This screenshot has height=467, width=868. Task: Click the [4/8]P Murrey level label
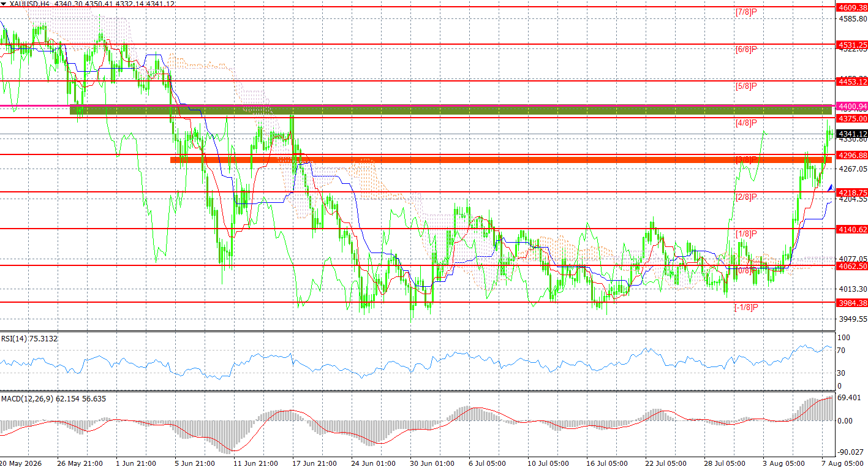click(746, 123)
